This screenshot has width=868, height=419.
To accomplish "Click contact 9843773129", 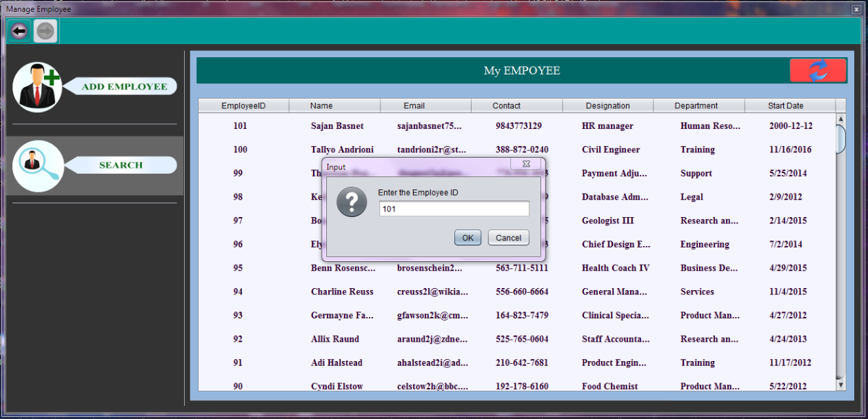I will [x=518, y=126].
